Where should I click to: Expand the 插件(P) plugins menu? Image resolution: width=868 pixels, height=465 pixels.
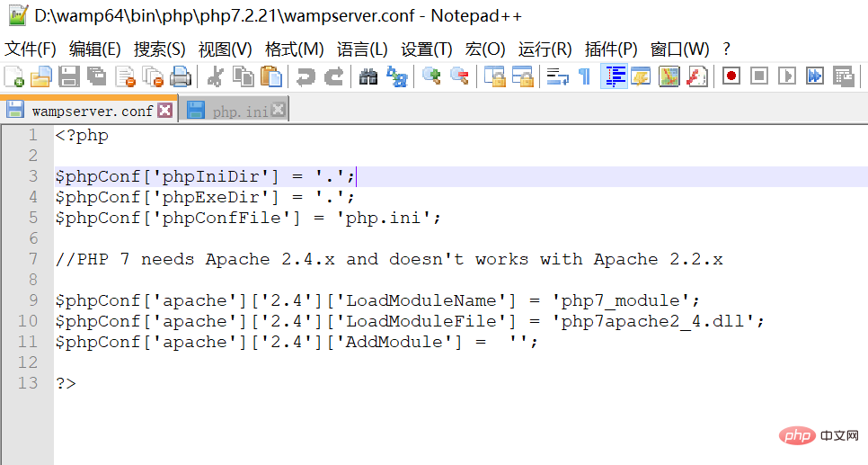click(611, 49)
